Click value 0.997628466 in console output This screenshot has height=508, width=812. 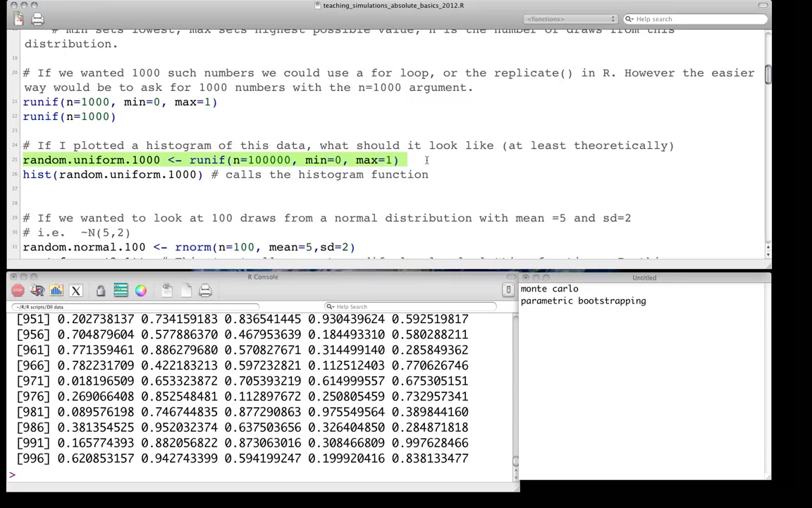430,442
